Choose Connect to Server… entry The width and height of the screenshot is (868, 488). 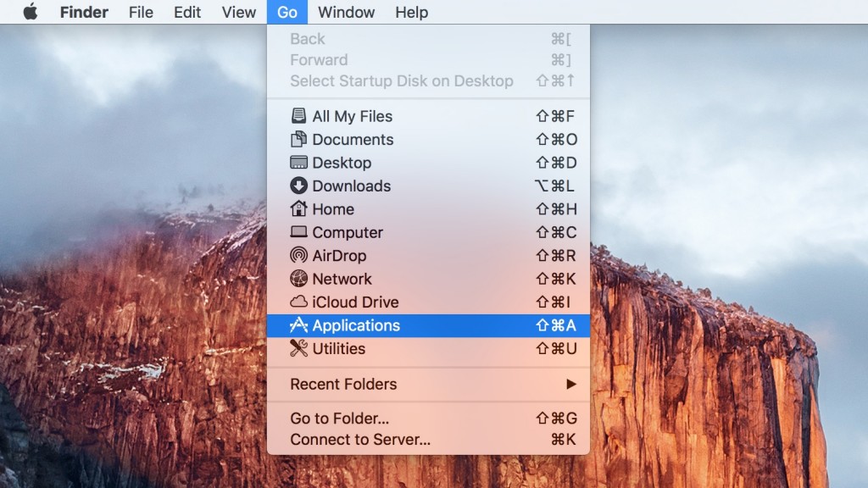pos(428,440)
